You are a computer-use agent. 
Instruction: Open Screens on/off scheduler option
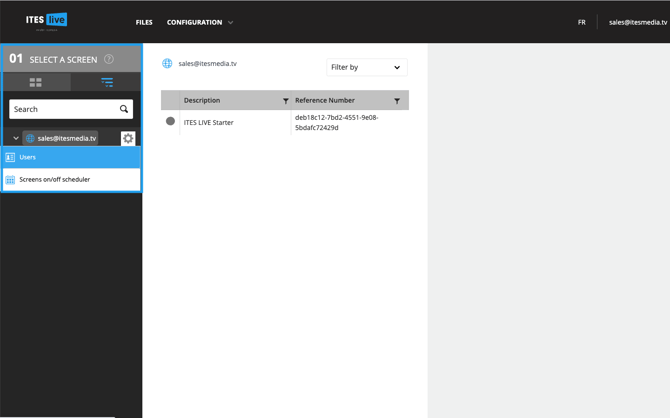point(71,180)
